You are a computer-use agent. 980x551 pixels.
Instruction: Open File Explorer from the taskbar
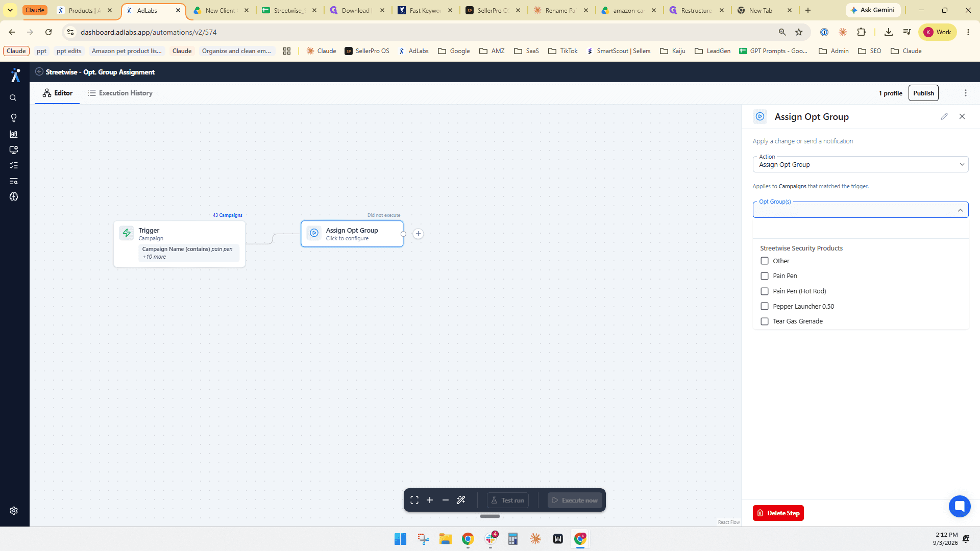(x=446, y=539)
